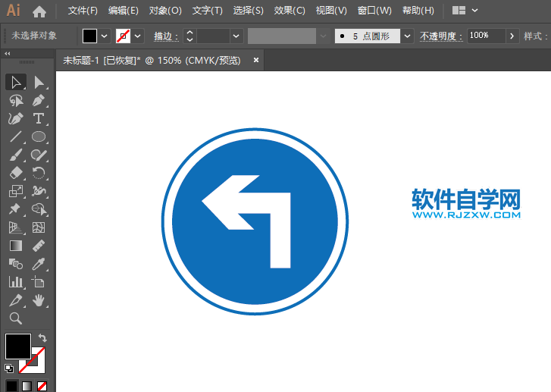Expand the opacity slider arrow

(x=512, y=36)
